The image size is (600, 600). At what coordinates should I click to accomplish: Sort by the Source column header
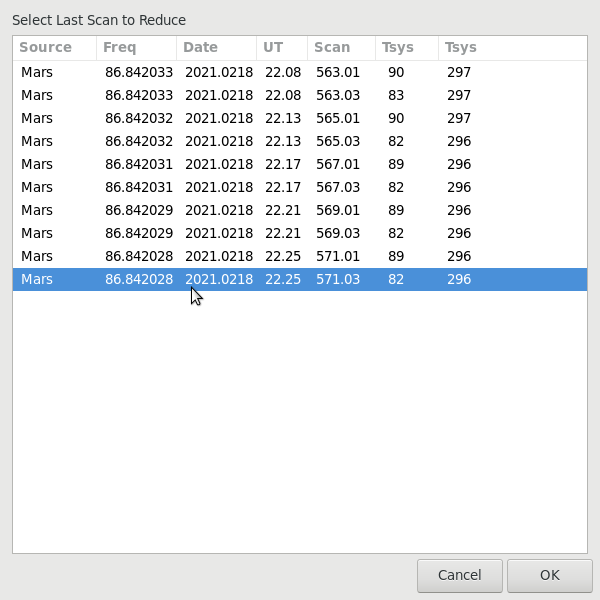pos(55,47)
